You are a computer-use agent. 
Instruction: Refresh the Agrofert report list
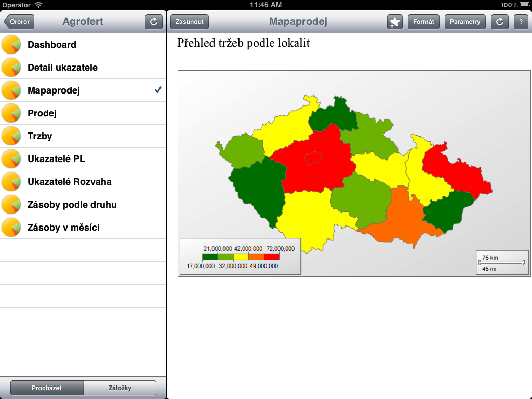click(154, 22)
